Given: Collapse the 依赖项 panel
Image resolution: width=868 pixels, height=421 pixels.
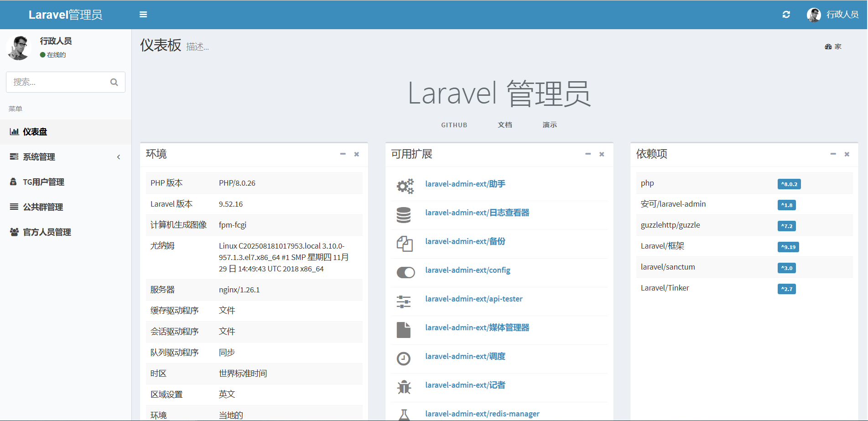Looking at the screenshot, I should click(x=833, y=154).
